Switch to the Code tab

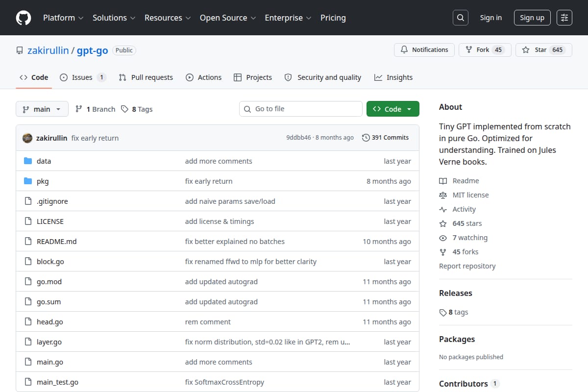point(34,77)
